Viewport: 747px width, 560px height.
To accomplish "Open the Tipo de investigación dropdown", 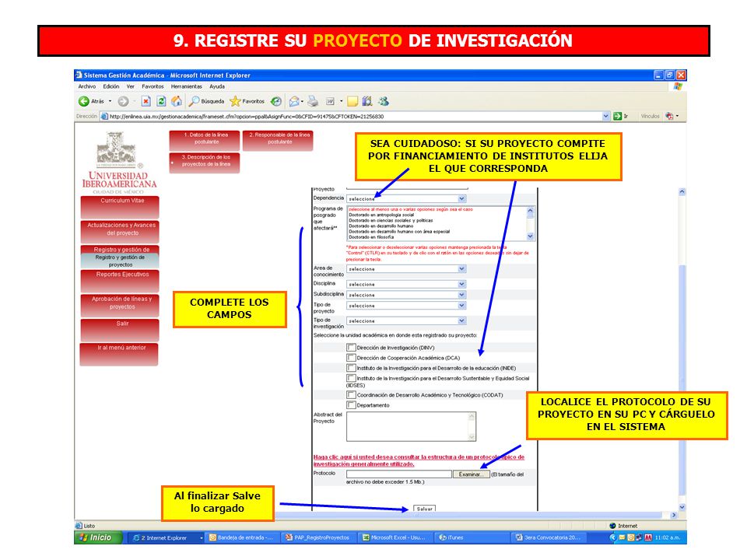I will click(x=406, y=321).
